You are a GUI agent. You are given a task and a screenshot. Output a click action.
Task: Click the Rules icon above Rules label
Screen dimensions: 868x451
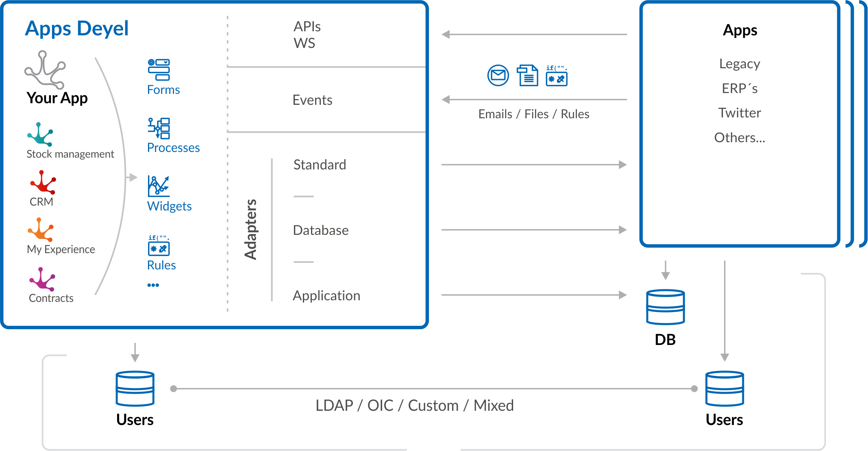[159, 245]
